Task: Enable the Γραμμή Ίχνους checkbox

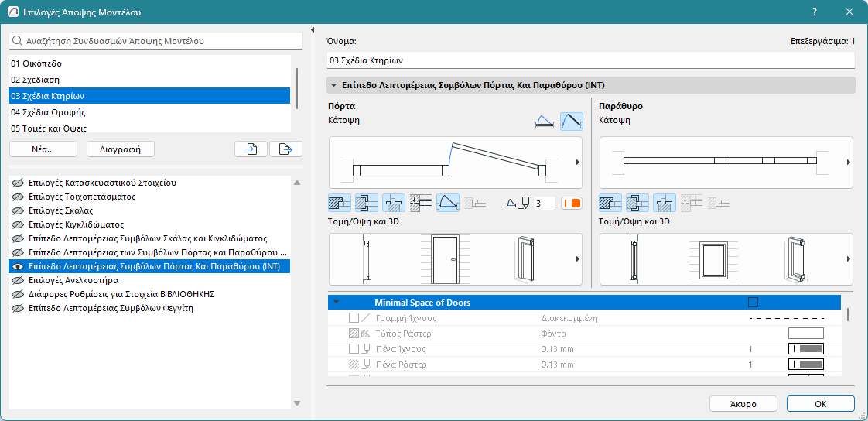Action: point(354,318)
